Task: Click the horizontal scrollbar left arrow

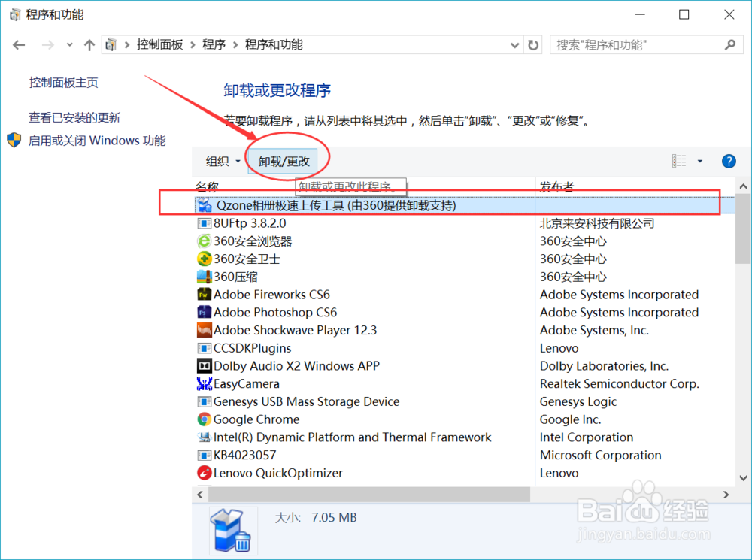Action: coord(200,495)
